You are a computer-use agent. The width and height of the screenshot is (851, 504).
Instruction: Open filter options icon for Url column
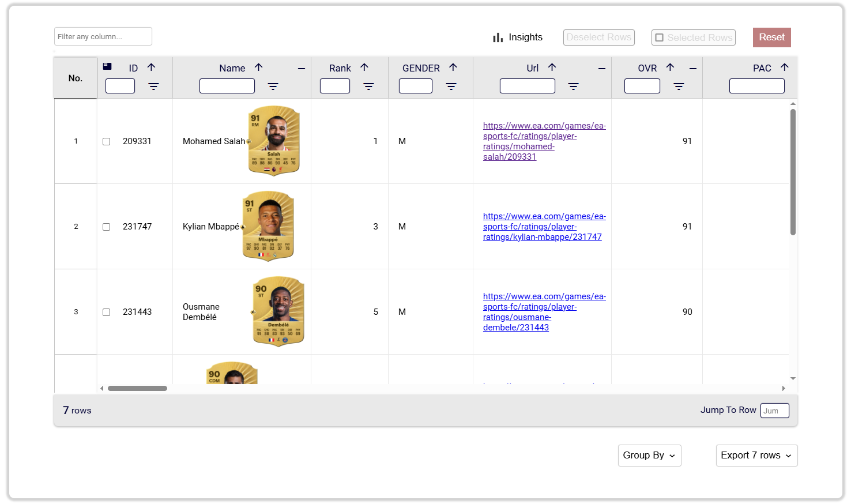click(x=574, y=86)
